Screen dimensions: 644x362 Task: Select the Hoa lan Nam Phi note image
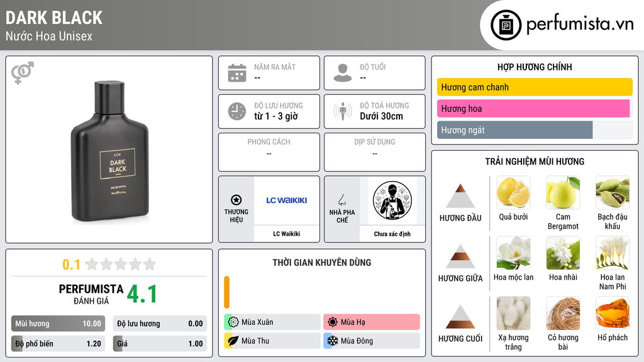coord(613,253)
